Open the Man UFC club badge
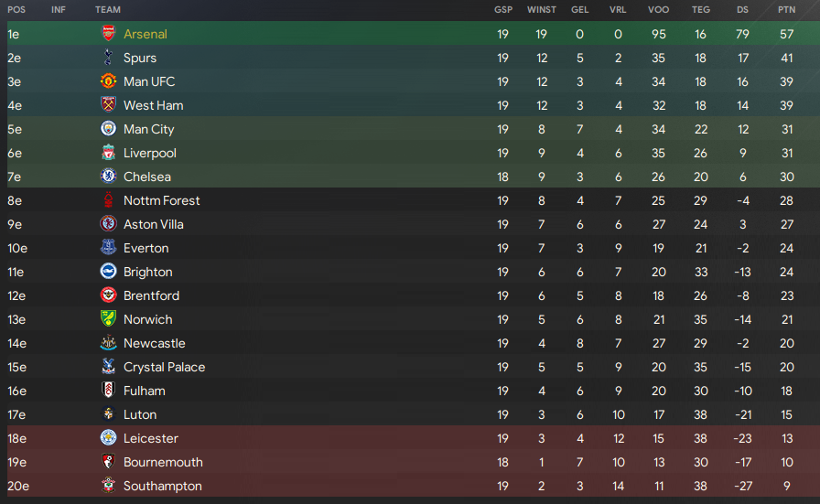This screenshot has width=820, height=504. [x=108, y=81]
